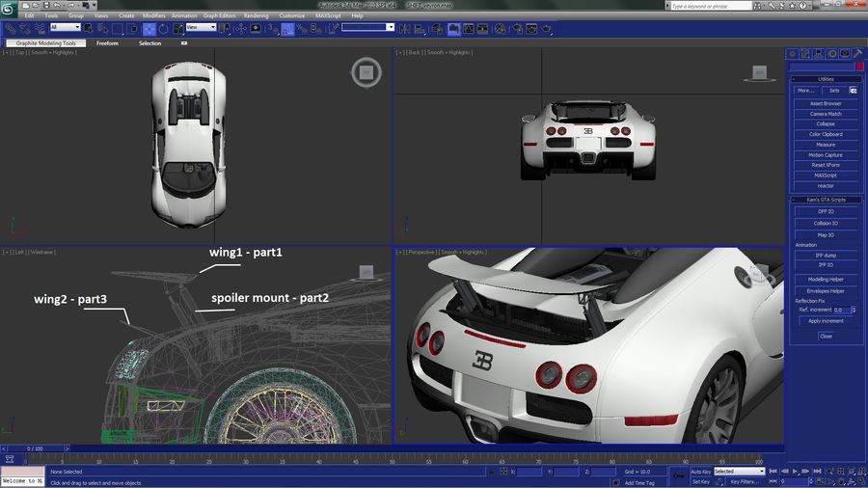868x488 pixels.
Task: Activate the Select and Rotate tool
Action: pyautogui.click(x=163, y=29)
